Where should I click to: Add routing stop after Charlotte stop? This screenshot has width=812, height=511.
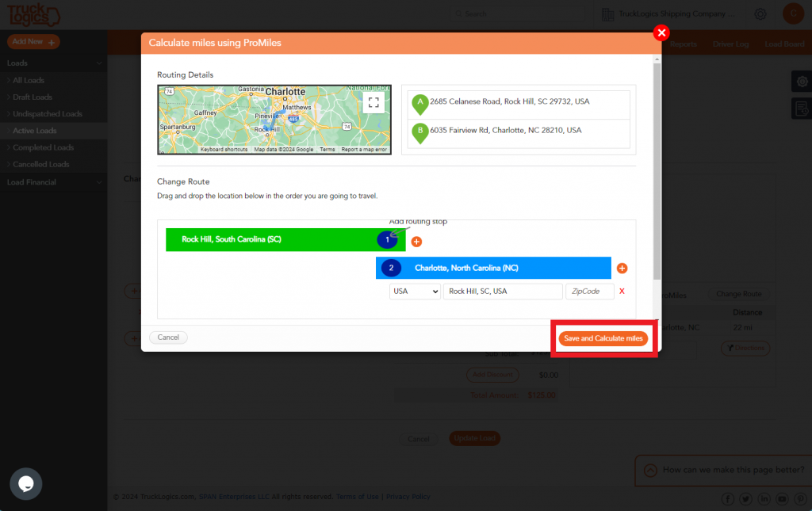(622, 268)
